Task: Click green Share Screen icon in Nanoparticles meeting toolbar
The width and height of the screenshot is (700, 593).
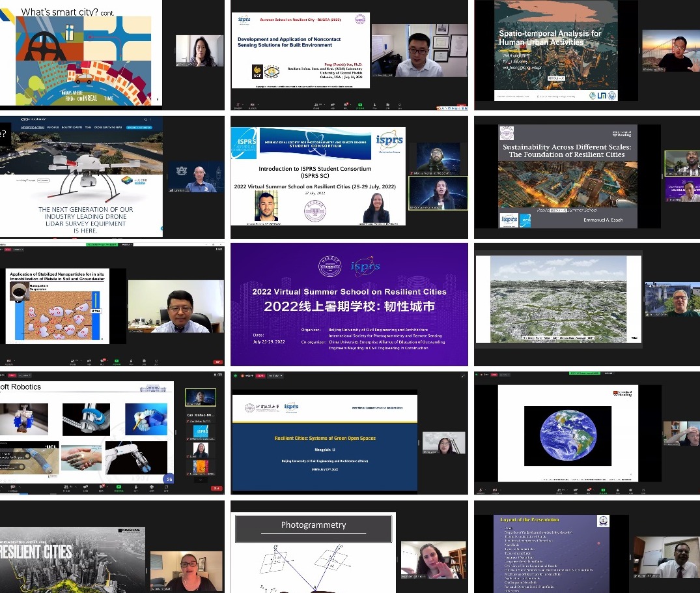Action: [x=117, y=360]
